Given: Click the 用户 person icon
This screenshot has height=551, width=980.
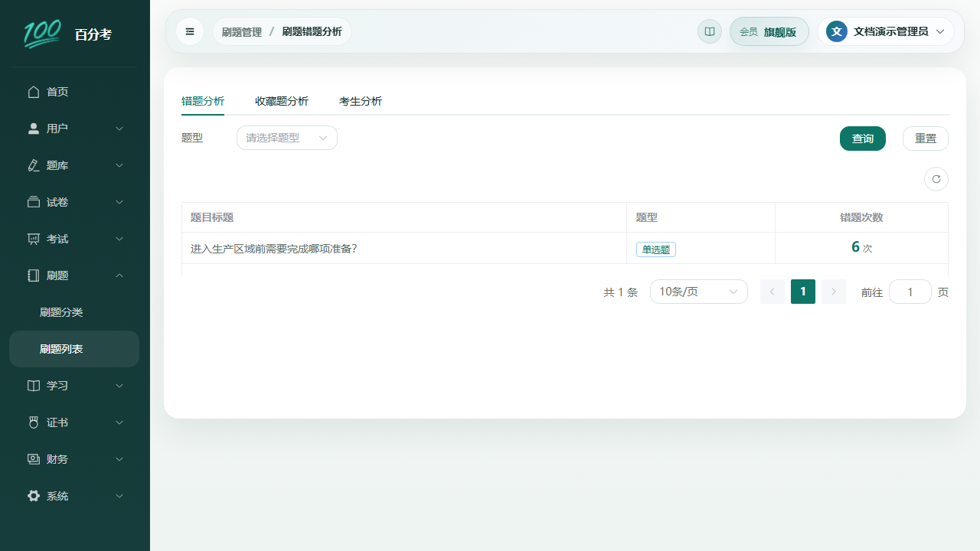Looking at the screenshot, I should 34,129.
